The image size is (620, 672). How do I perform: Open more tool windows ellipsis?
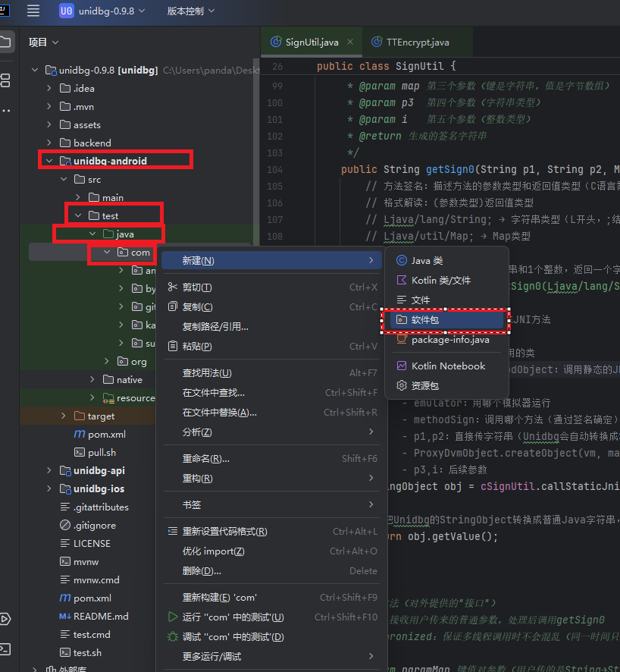6,111
